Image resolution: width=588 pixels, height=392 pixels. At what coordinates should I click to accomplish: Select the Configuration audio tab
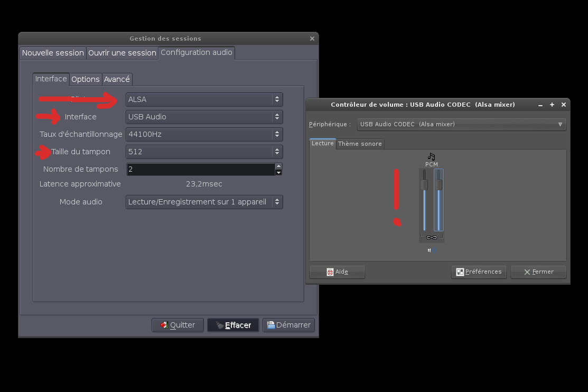(x=197, y=52)
